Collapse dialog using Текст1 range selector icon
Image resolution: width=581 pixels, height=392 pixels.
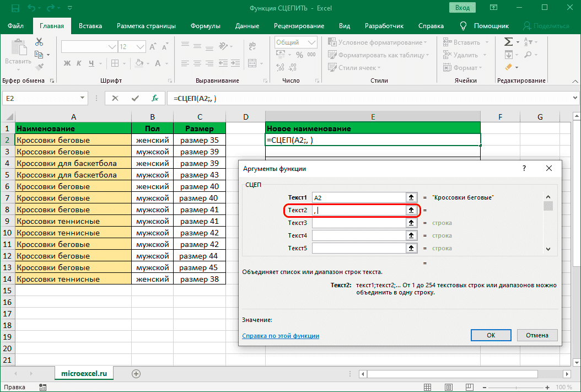411,197
